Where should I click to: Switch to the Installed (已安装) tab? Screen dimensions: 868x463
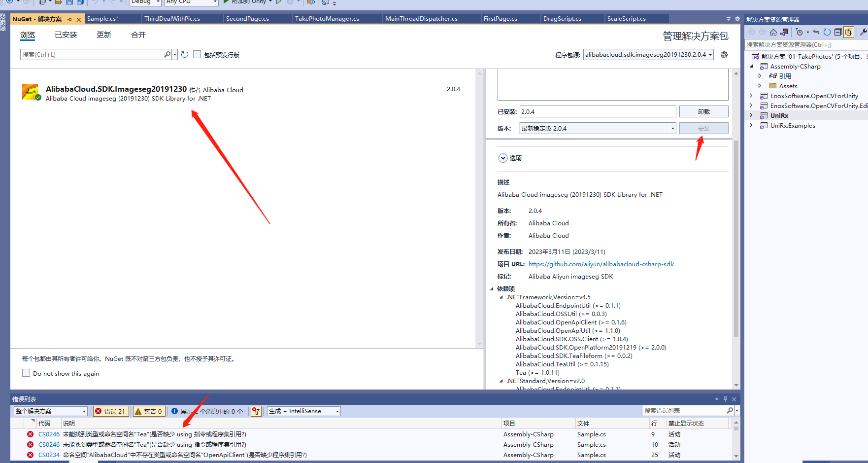click(66, 35)
